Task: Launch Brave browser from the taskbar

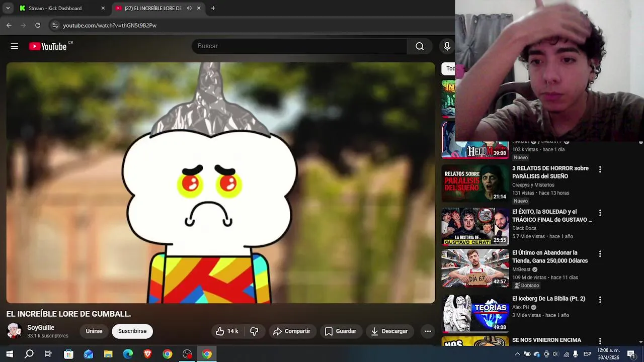Action: pos(147,354)
